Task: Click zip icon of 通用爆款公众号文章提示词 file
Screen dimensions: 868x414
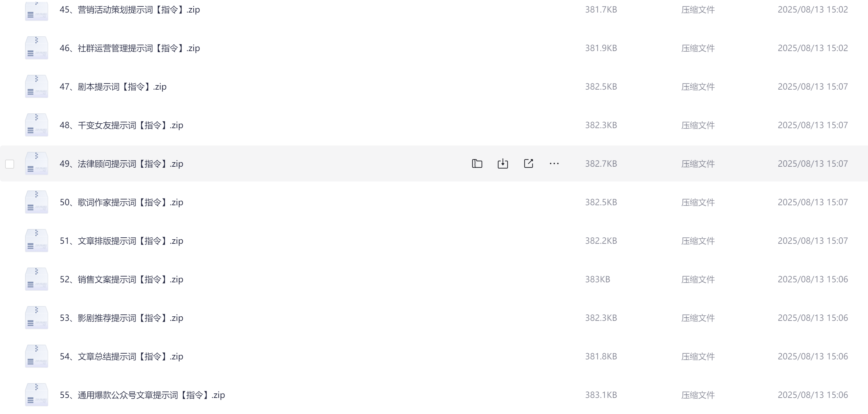Action: (36, 394)
